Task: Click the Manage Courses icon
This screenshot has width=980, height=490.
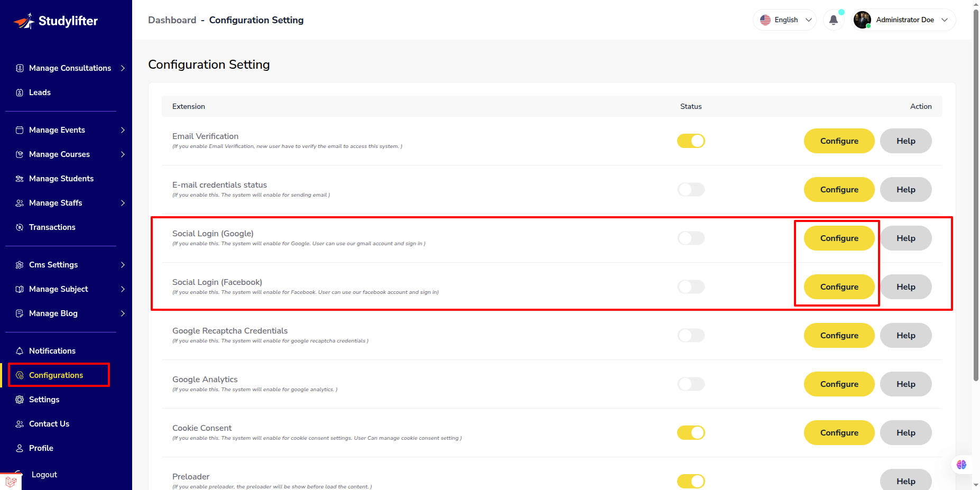Action: pyautogui.click(x=20, y=154)
